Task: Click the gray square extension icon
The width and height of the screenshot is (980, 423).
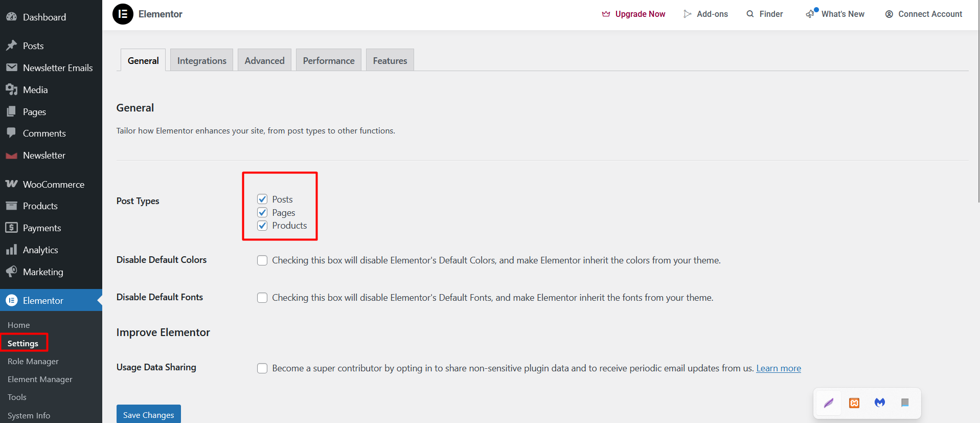Action: click(905, 403)
